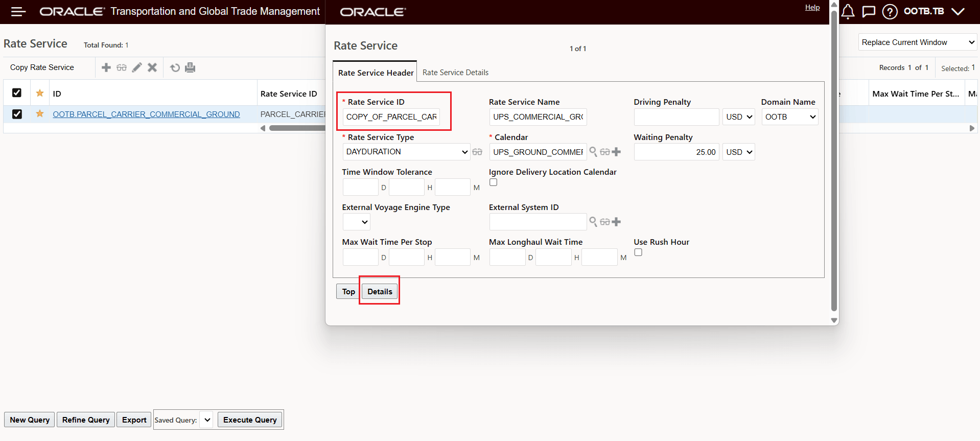The width and height of the screenshot is (980, 441).
Task: Click the Execute Query button
Action: [250, 420]
